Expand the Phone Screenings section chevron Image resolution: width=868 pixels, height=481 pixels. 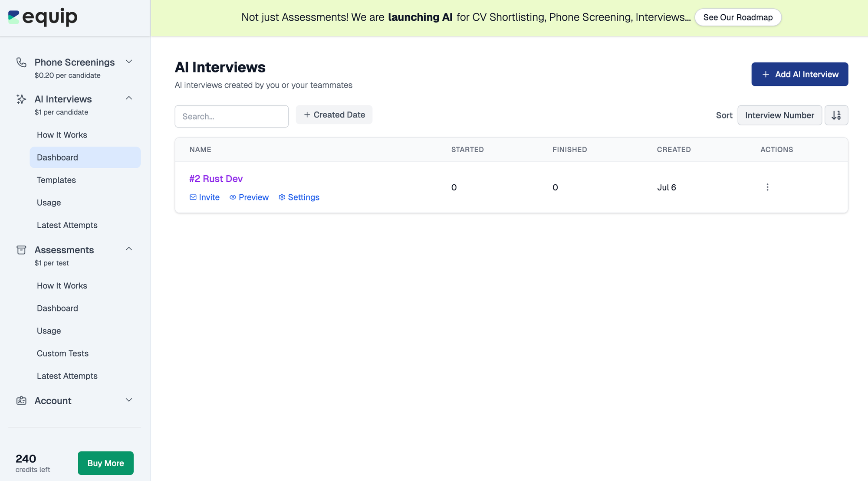[x=129, y=62]
